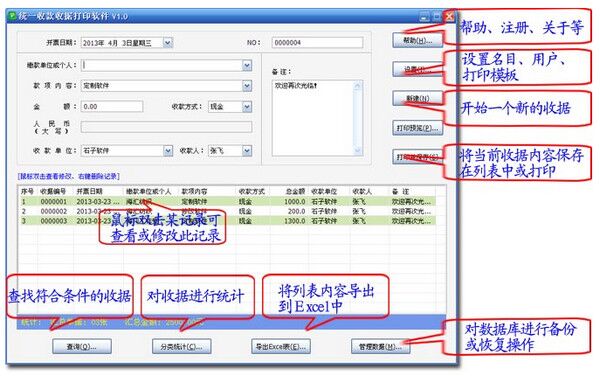600x376 pixels.
Task: Expand the 缴款单位或个人 combo box arrow
Action: (x=247, y=65)
